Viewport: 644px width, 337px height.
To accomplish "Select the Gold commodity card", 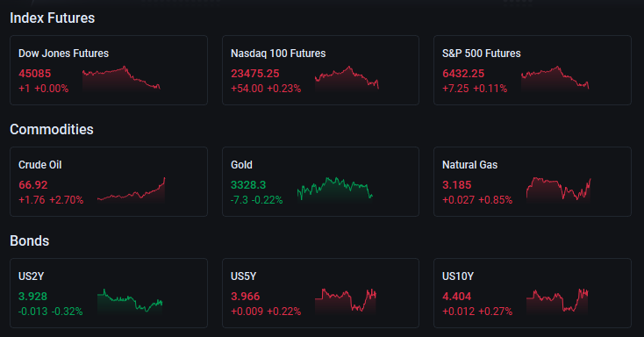I will click(x=320, y=182).
